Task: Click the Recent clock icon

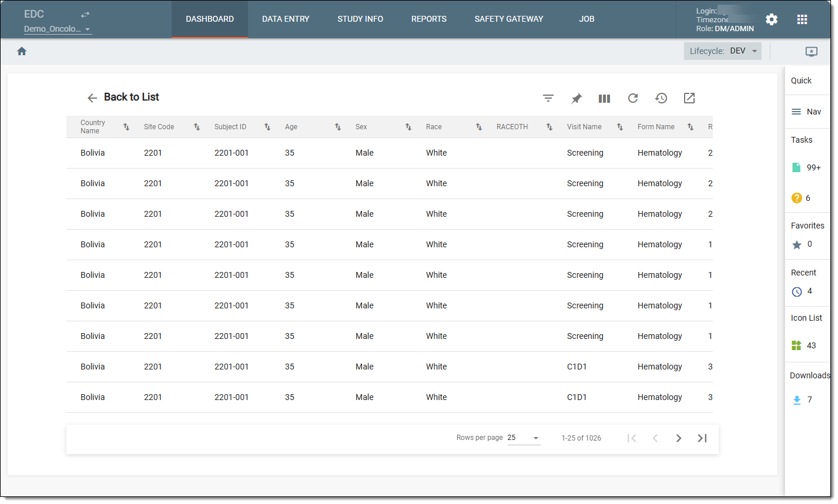Action: [797, 292]
